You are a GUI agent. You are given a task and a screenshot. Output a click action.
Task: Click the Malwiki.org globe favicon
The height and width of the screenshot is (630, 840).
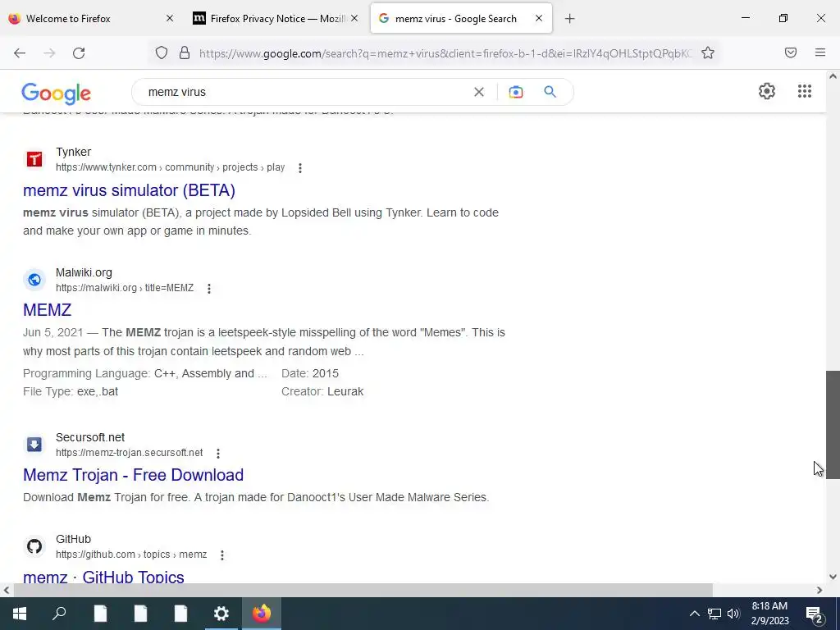click(34, 280)
